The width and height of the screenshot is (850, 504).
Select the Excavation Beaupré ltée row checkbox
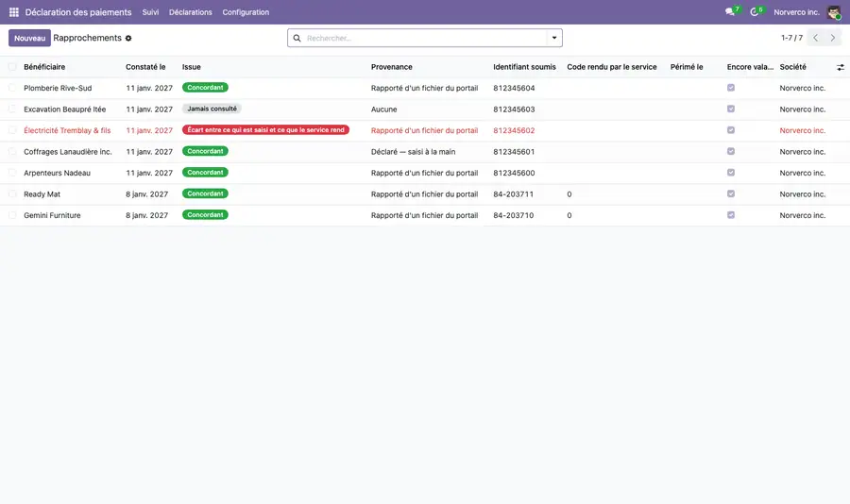point(12,109)
